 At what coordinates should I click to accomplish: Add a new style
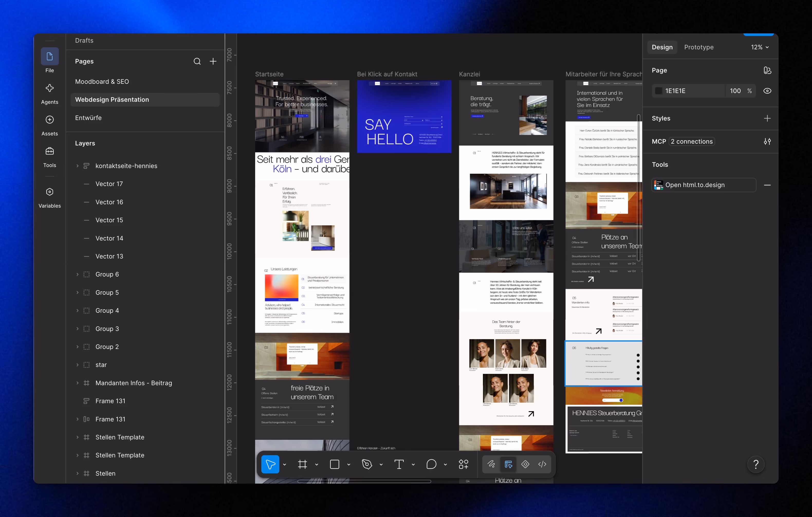(767, 118)
